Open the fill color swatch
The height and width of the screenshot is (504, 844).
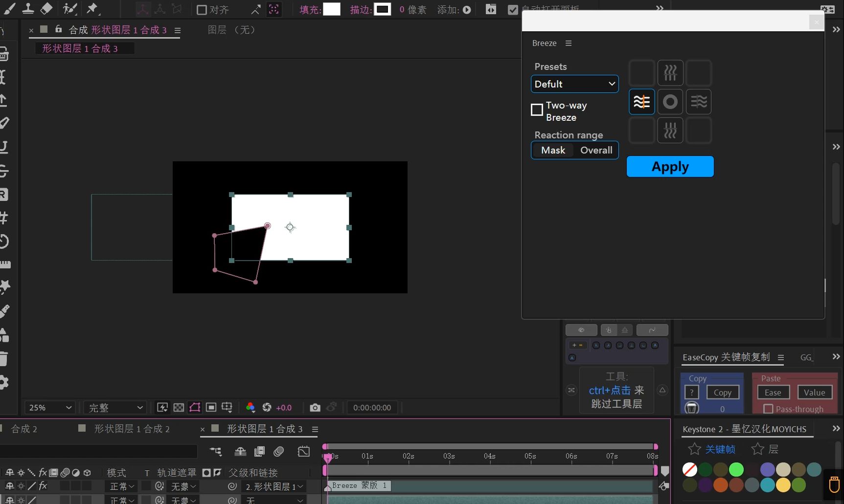coord(332,9)
